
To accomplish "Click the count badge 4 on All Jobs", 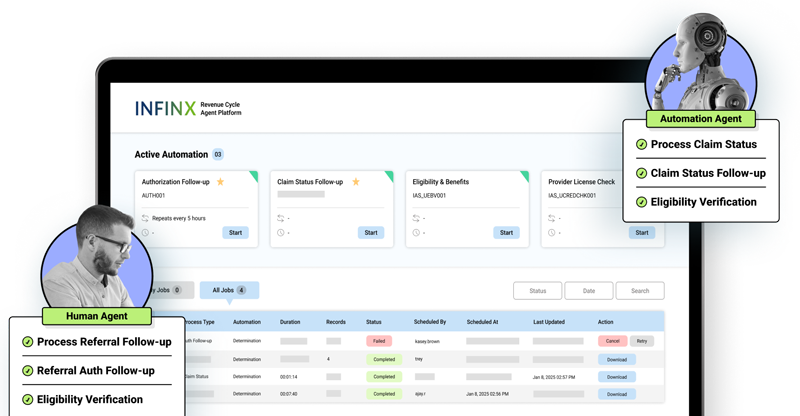I will pos(241,290).
